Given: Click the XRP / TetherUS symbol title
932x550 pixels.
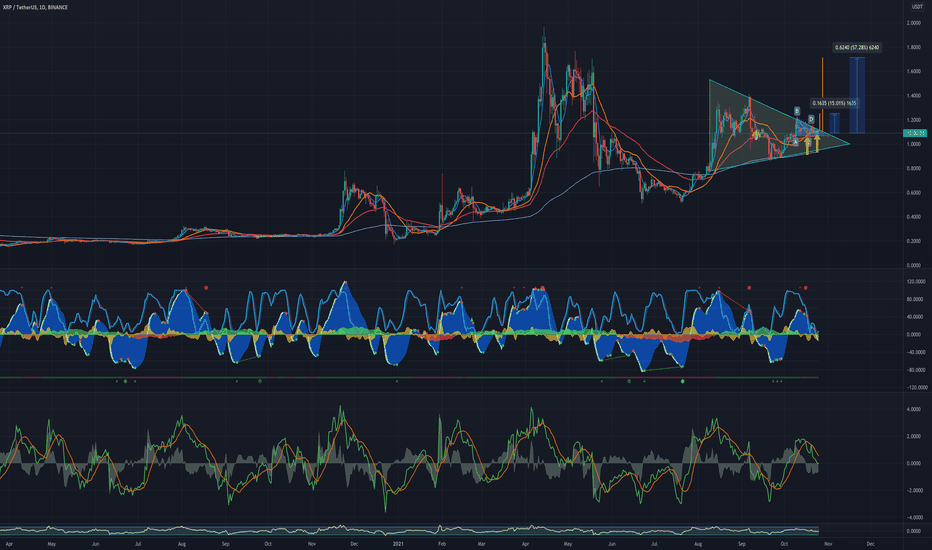Looking at the screenshot, I should (x=35, y=7).
